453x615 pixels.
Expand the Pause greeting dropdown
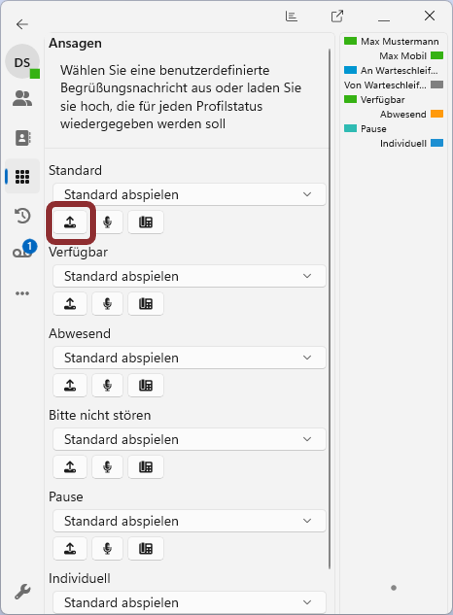[189, 521]
